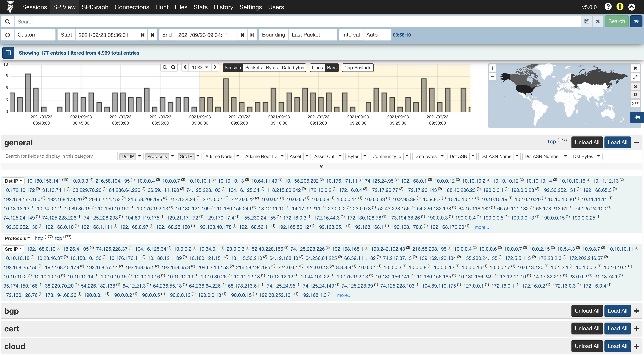Click the map zoom in plus icon
The height and width of the screenshot is (356, 644).
tap(492, 68)
